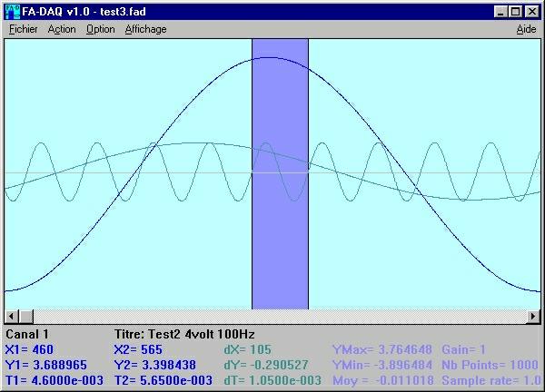Click the dX= 105 delta readout
The image size is (545, 392).
click(246, 349)
